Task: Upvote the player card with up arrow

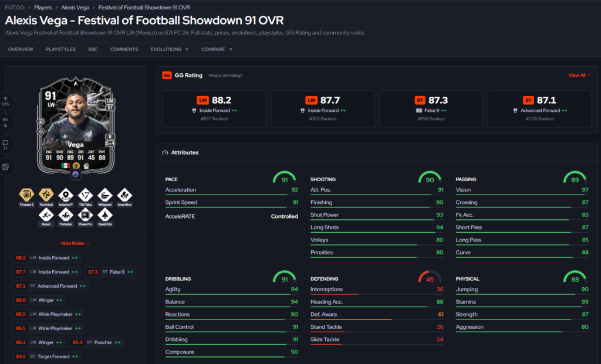Action: [5, 101]
